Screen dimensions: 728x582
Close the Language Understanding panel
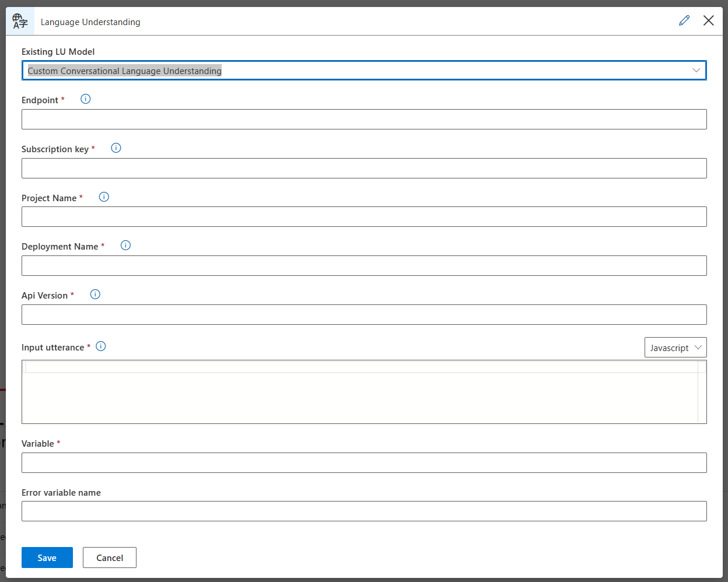pos(708,20)
